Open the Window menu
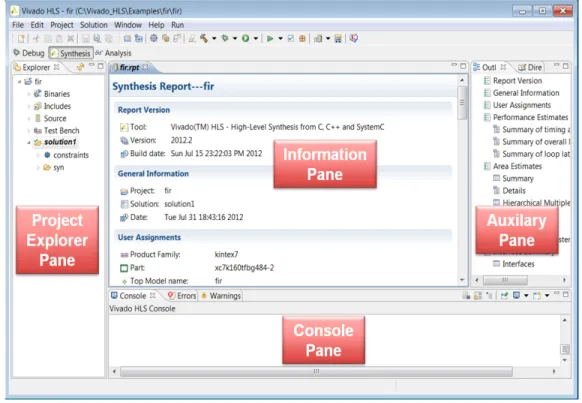Viewport: 582px width, 403px height. pos(128,25)
